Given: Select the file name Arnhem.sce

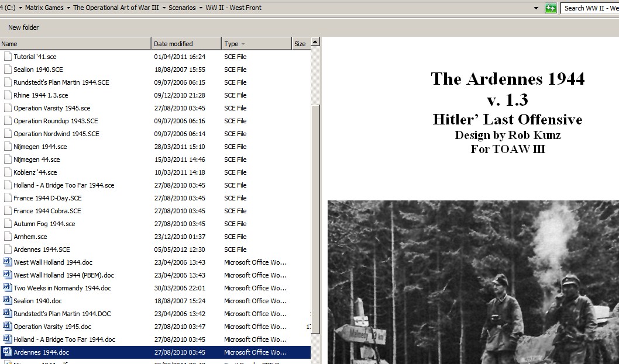Looking at the screenshot, I should click(30, 237).
